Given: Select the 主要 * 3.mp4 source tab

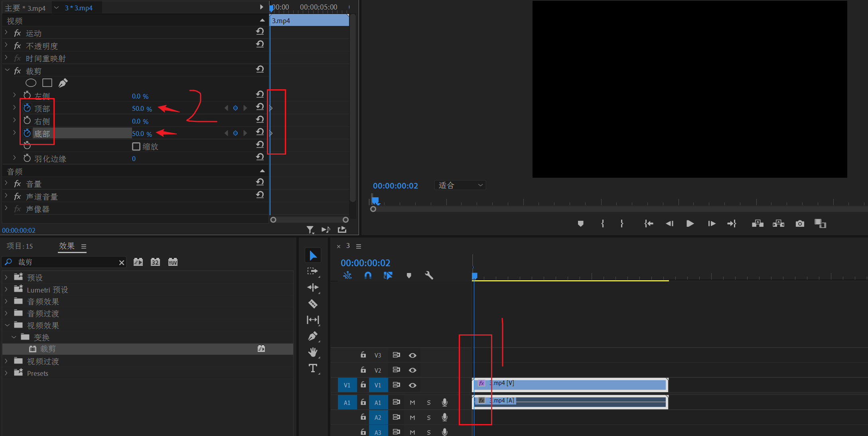Looking at the screenshot, I should [x=25, y=8].
